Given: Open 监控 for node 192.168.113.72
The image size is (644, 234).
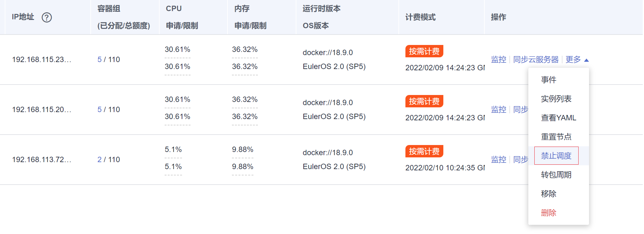Looking at the screenshot, I should pyautogui.click(x=498, y=160).
